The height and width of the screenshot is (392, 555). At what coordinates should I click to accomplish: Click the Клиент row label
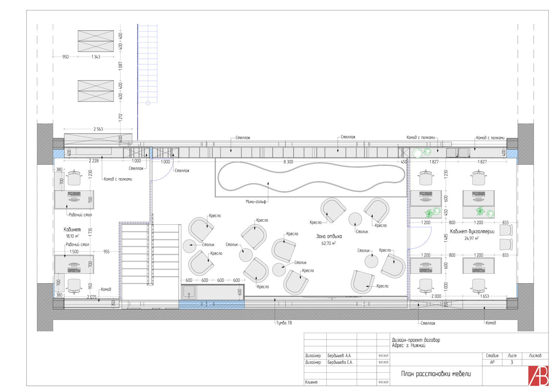[311, 382]
